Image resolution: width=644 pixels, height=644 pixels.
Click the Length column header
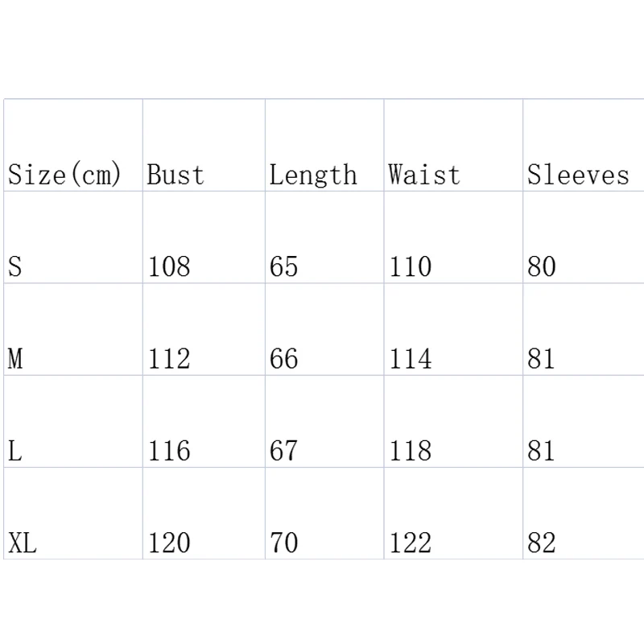tap(313, 175)
